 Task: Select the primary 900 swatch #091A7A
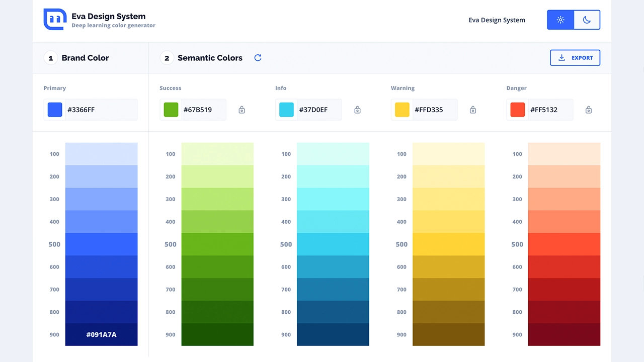[x=101, y=334]
